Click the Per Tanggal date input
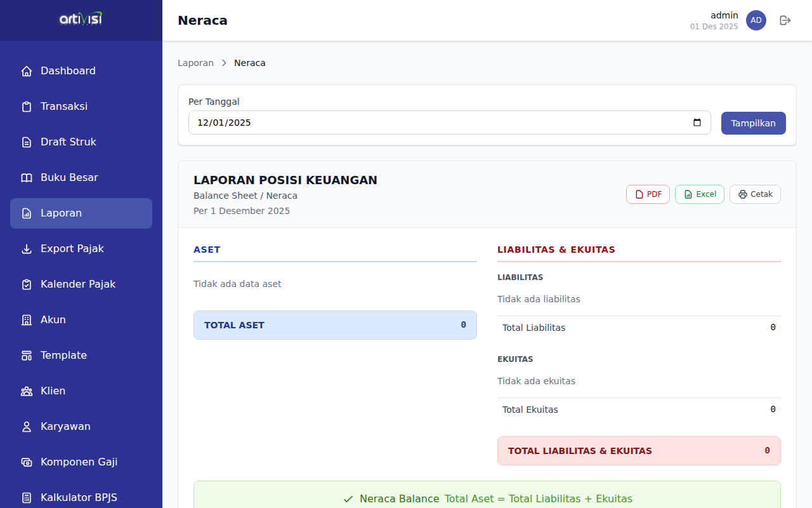 click(438, 123)
